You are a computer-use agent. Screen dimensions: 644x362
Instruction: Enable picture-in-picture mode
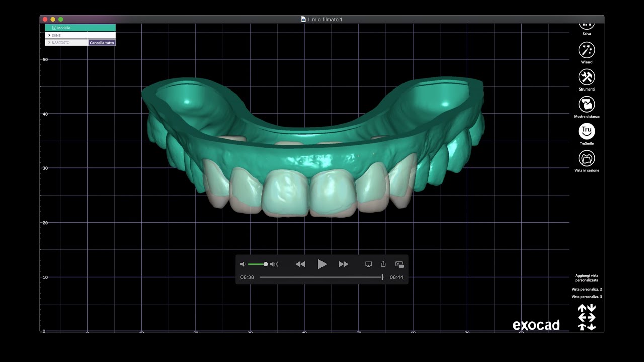(399, 264)
